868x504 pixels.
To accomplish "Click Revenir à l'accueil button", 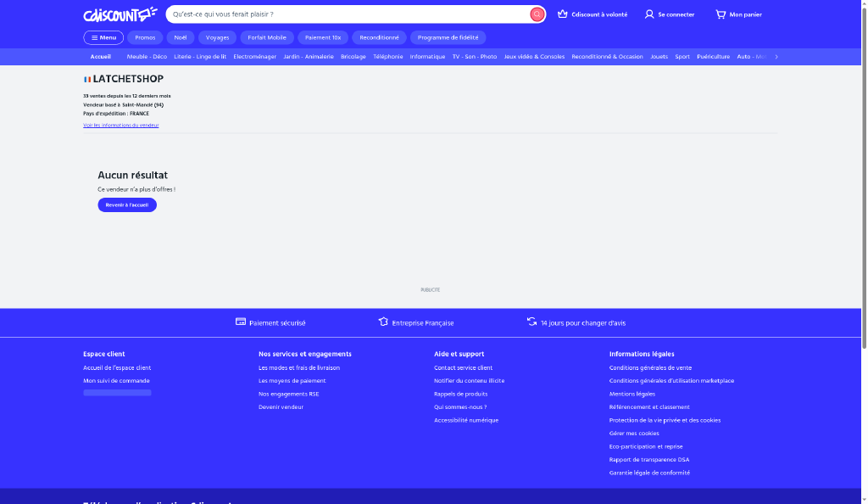I will [127, 205].
